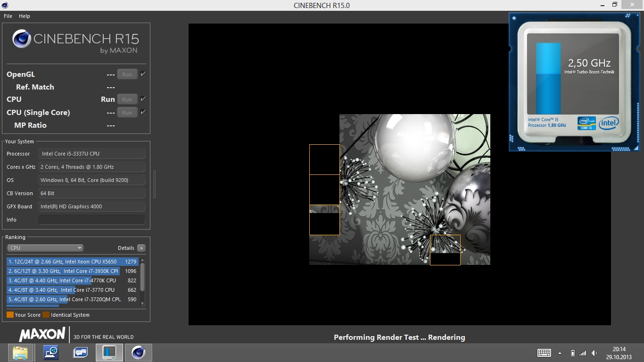The width and height of the screenshot is (644, 362).
Task: Toggle the OpenGL test checkbox
Action: point(143,74)
